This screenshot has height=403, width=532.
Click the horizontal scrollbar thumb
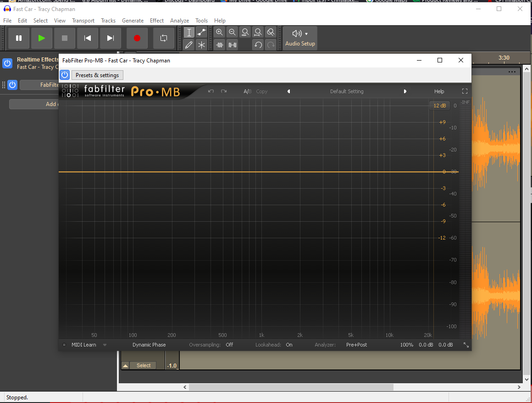[x=291, y=387]
